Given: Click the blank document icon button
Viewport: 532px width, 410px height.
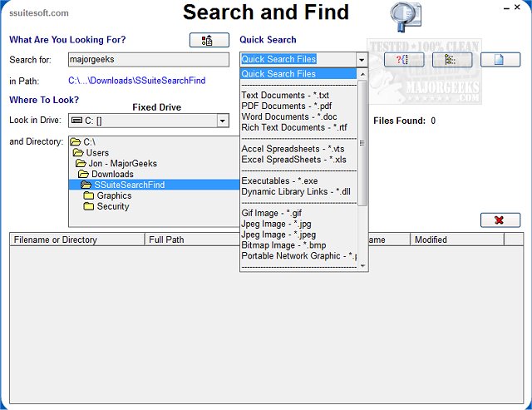Looking at the screenshot, I should tap(500, 60).
